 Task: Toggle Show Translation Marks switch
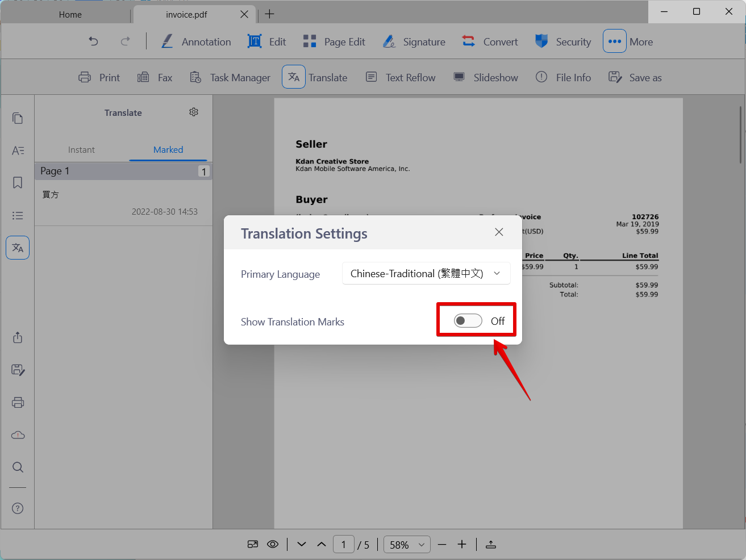(x=468, y=321)
